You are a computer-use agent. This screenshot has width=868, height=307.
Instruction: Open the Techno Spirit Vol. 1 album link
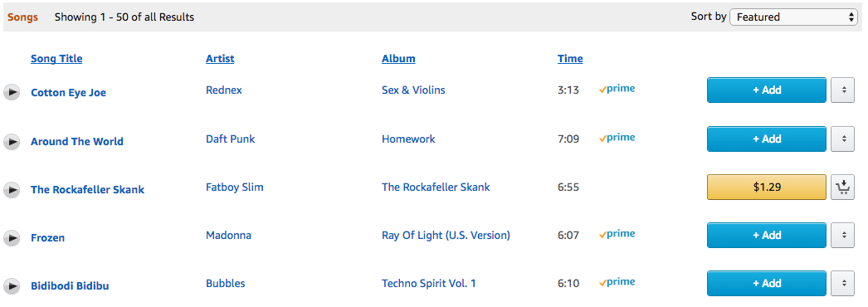pos(429,284)
